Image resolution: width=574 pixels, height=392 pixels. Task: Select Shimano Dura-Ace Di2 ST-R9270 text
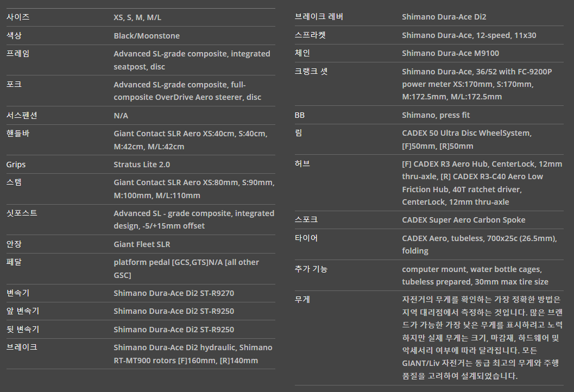tap(174, 293)
